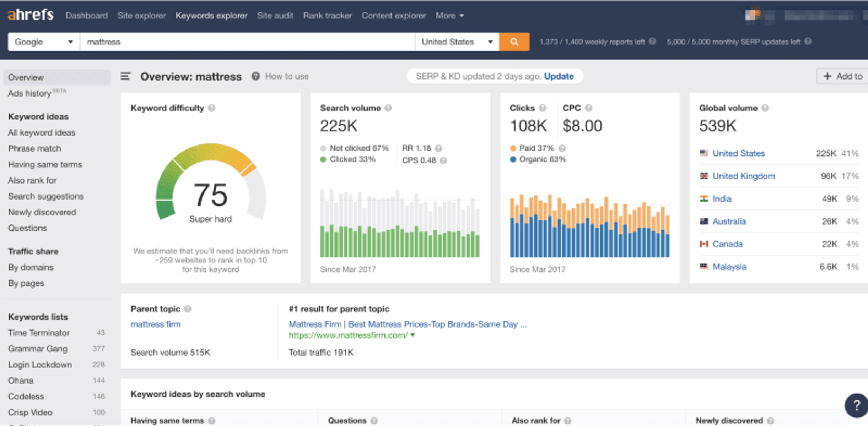Screen dimensions: 868x426
Task: Open the Login Lockdown keywords list
Action: pyautogui.click(x=40, y=365)
